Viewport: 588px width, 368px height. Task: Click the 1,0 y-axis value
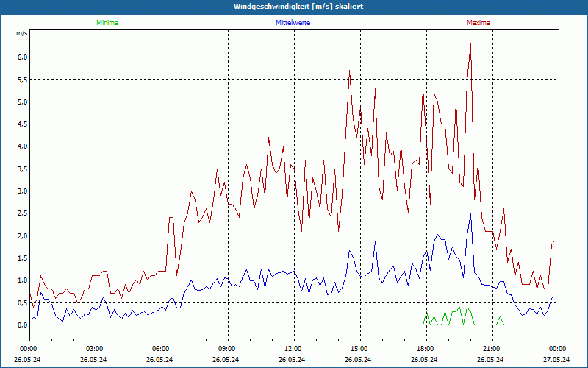23,280
